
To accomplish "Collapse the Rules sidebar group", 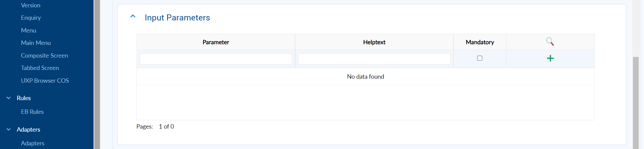I will tap(9, 98).
